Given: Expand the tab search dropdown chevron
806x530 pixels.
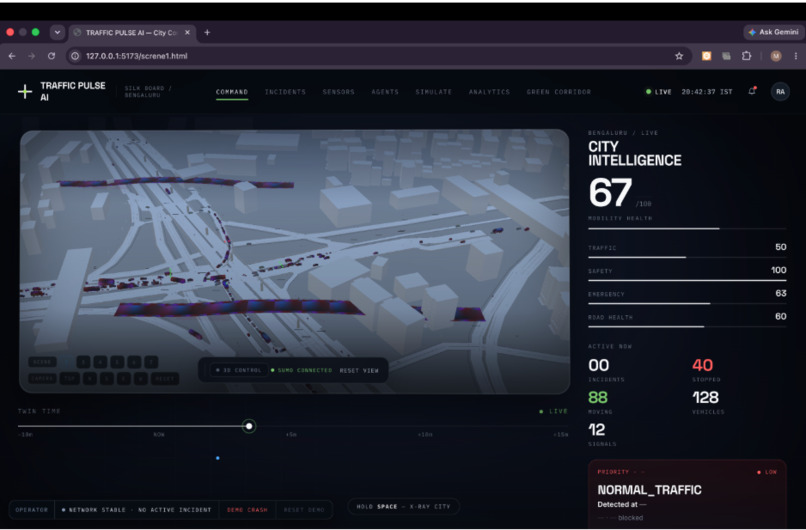Looking at the screenshot, I should tap(57, 32).
